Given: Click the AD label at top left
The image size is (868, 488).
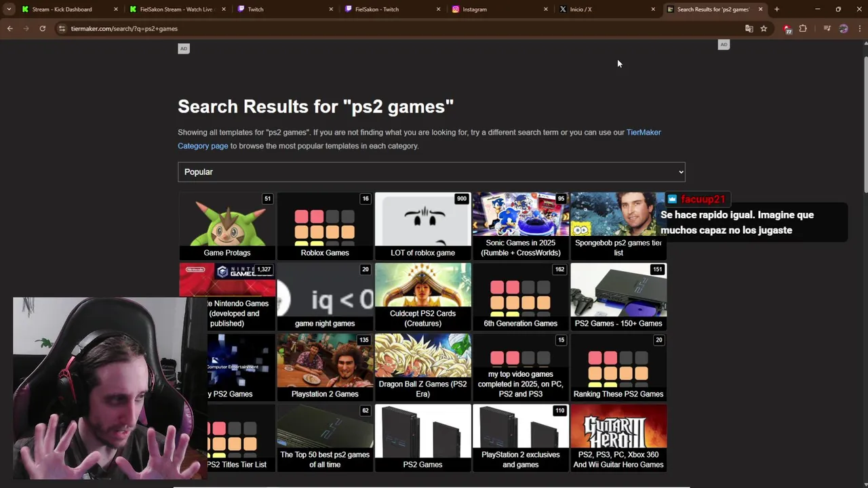Looking at the screenshot, I should tap(183, 48).
